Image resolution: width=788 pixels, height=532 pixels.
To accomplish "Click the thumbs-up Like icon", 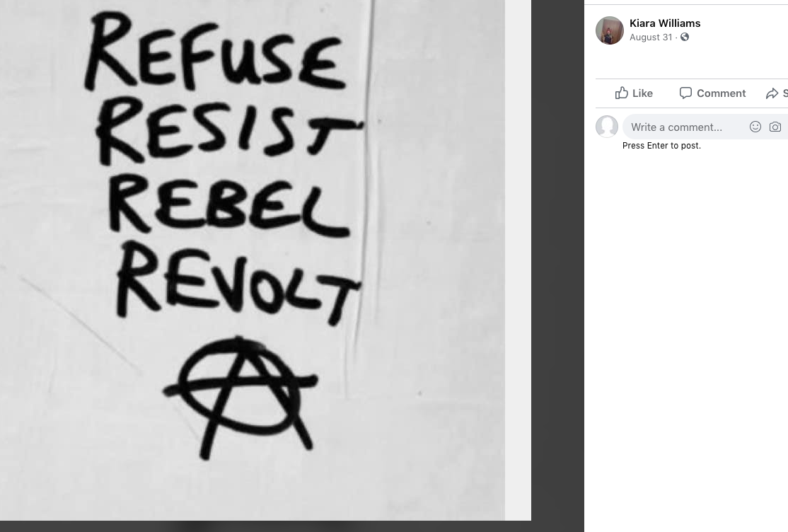I will [622, 93].
